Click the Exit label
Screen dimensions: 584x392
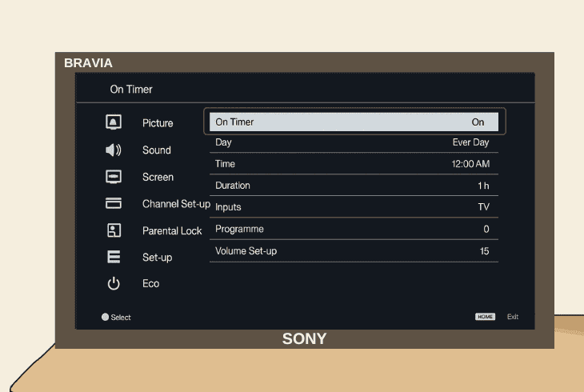click(x=513, y=316)
